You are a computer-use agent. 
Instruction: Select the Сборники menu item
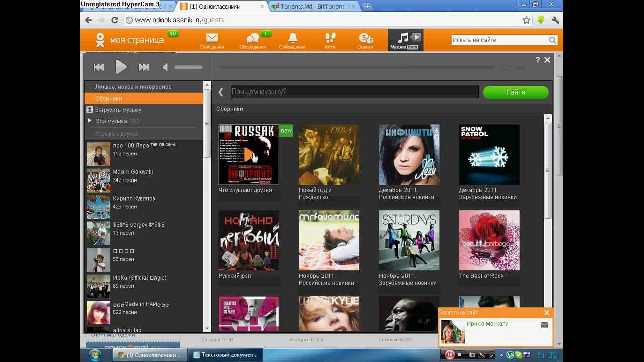click(143, 99)
